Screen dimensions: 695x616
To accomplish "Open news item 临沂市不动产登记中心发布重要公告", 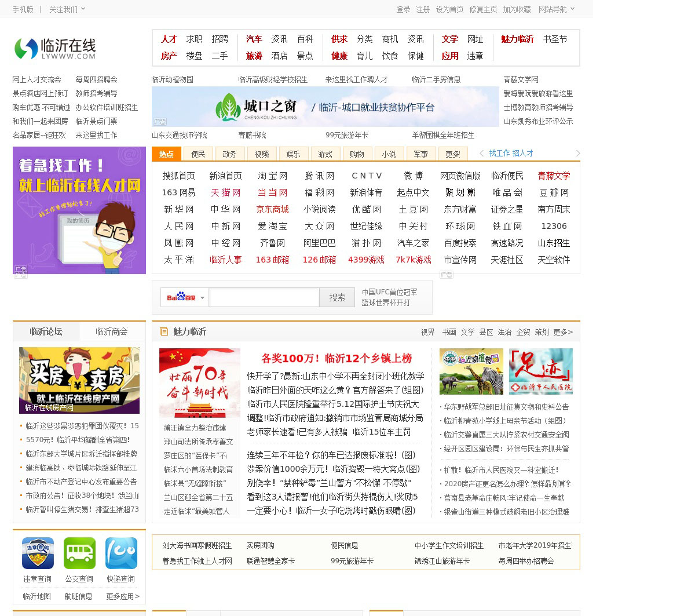I will point(81,482).
